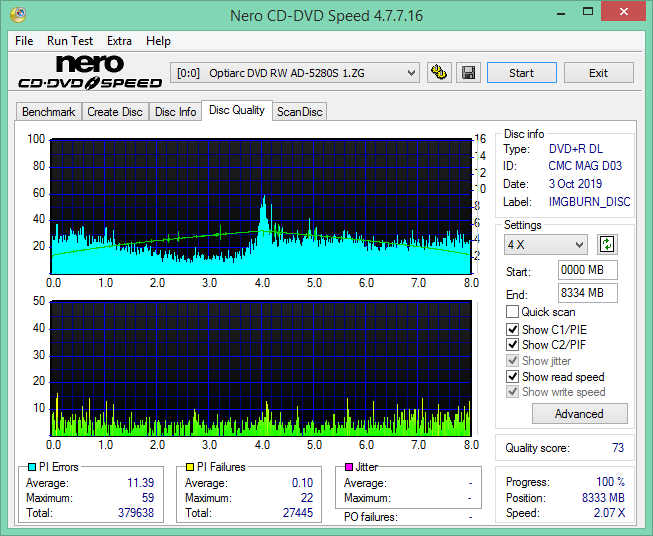Click the Nero app icon in title bar
The image size is (653, 536).
point(18,15)
